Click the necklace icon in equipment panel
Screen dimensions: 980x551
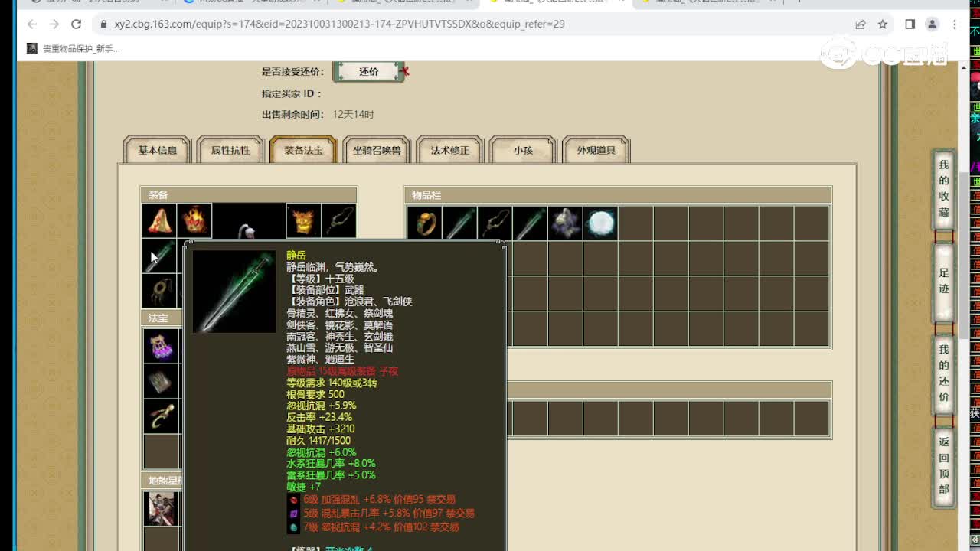[x=338, y=221]
